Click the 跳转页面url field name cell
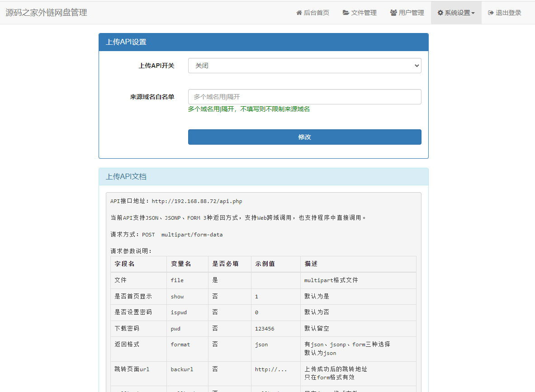 click(138, 373)
